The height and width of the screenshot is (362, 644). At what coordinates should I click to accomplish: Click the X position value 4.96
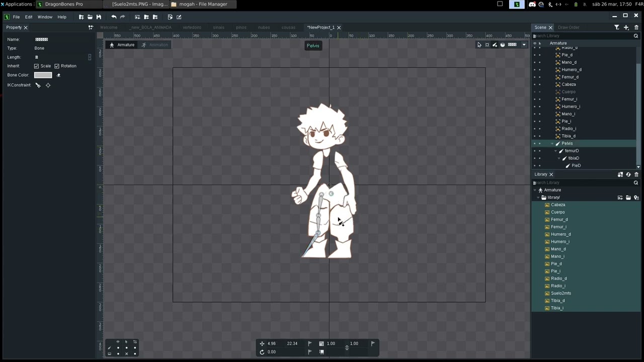pos(272,344)
